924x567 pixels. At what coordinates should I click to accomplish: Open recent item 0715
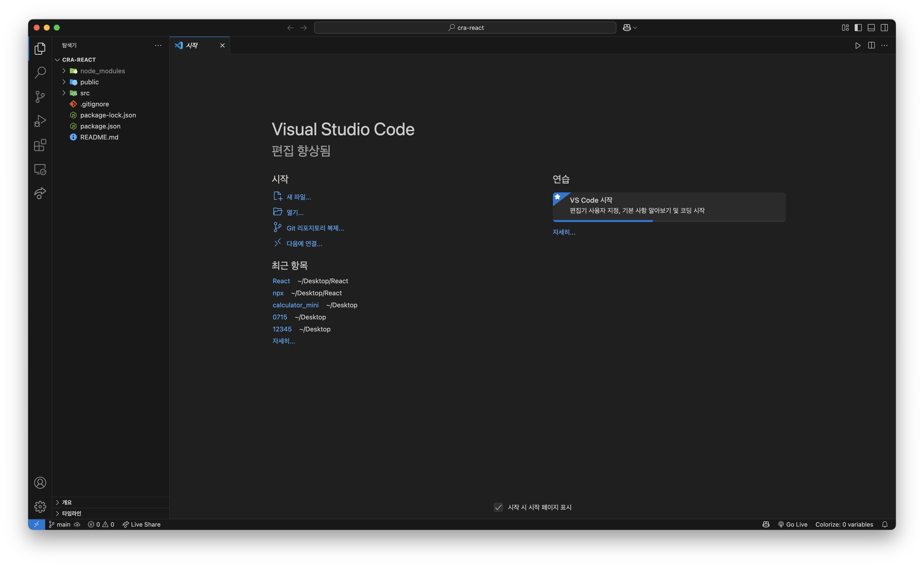280,317
